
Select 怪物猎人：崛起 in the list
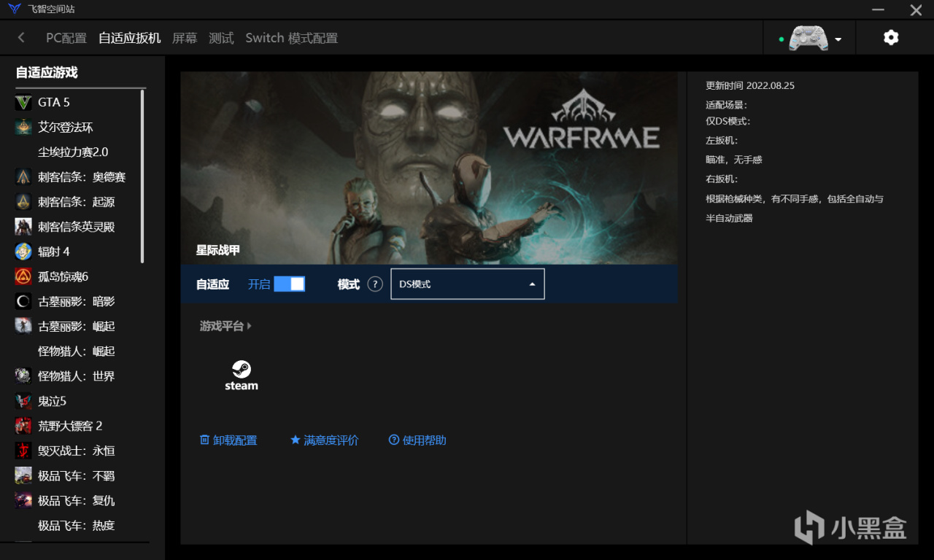pos(78,351)
